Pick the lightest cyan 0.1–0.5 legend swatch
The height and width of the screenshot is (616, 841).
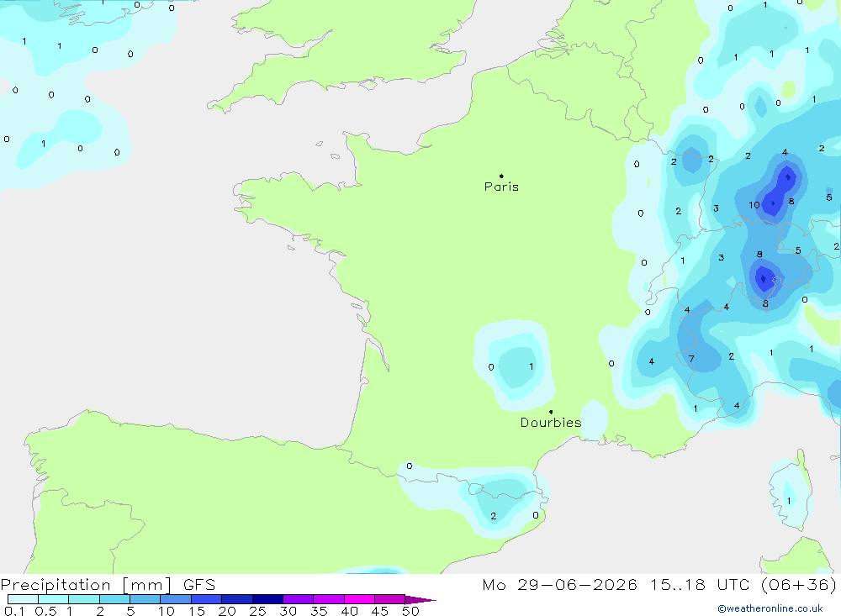coord(23,599)
